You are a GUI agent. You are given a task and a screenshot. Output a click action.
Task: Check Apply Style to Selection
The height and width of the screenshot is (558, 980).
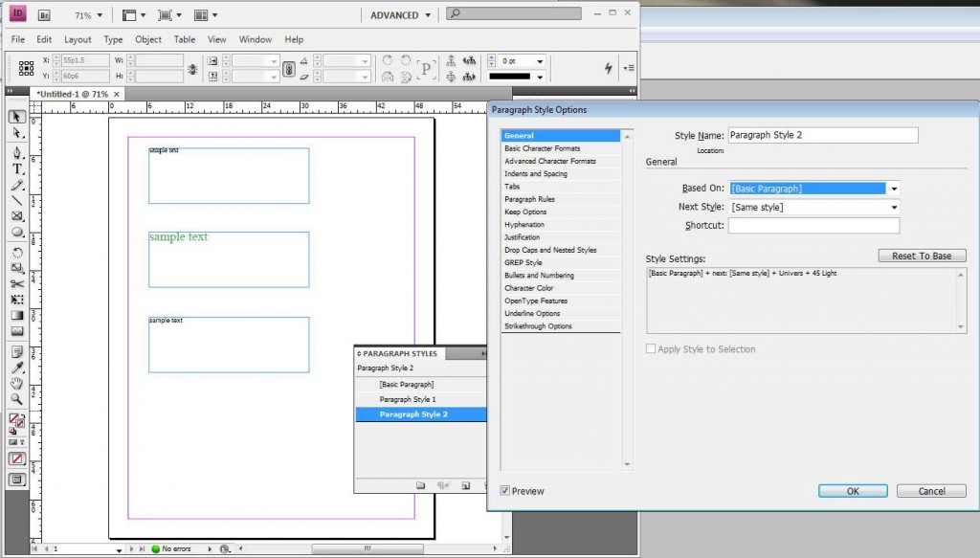click(x=651, y=348)
